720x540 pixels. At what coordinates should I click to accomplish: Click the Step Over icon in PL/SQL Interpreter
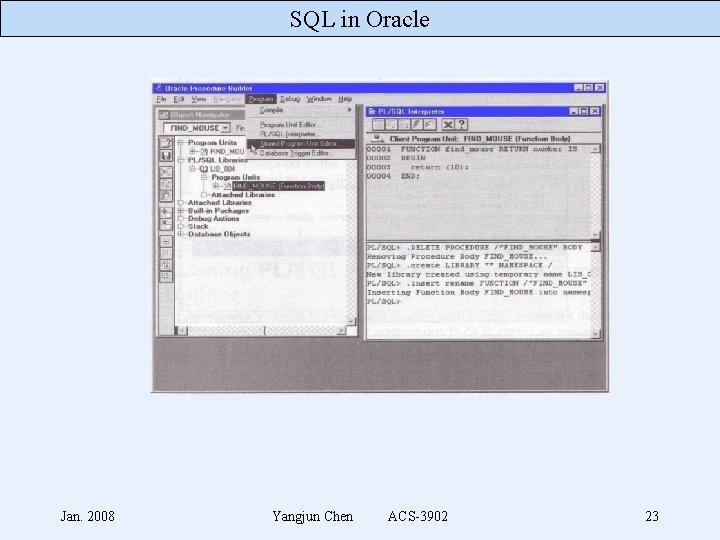391,124
